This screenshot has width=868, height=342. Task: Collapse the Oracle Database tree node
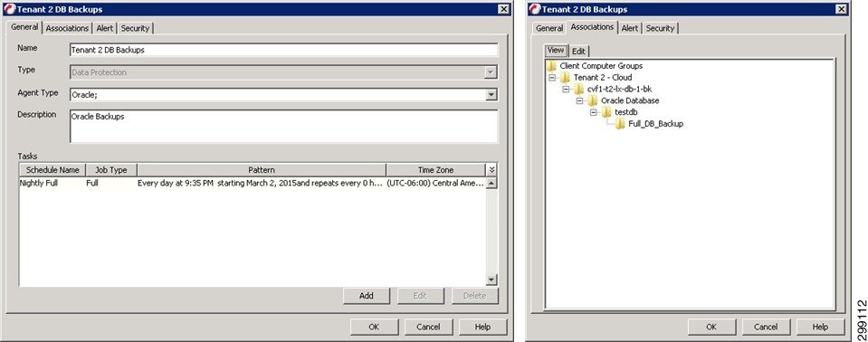[579, 100]
